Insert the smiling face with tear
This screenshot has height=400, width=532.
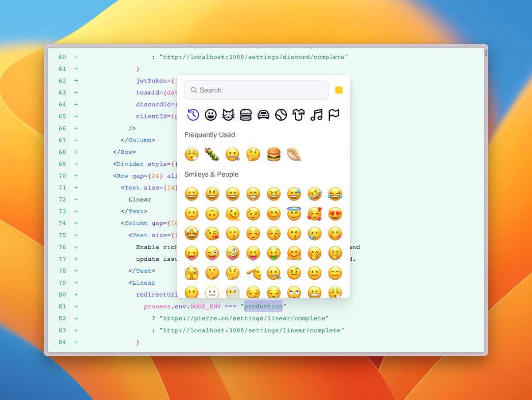315,233
